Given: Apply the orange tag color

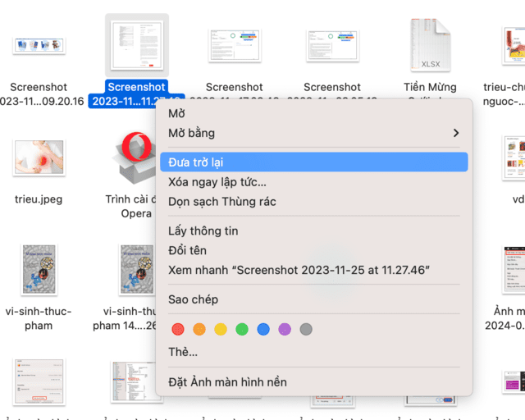Looking at the screenshot, I should [x=199, y=329].
